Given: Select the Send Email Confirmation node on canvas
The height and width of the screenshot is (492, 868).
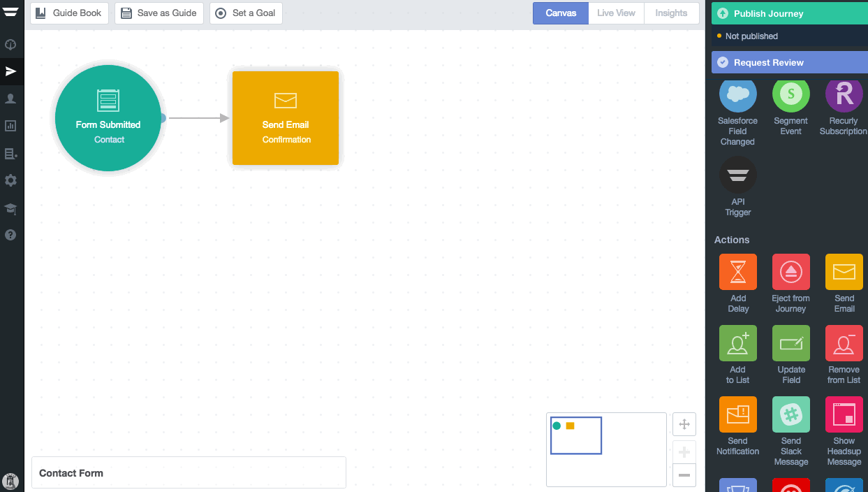Looking at the screenshot, I should pyautogui.click(x=286, y=118).
